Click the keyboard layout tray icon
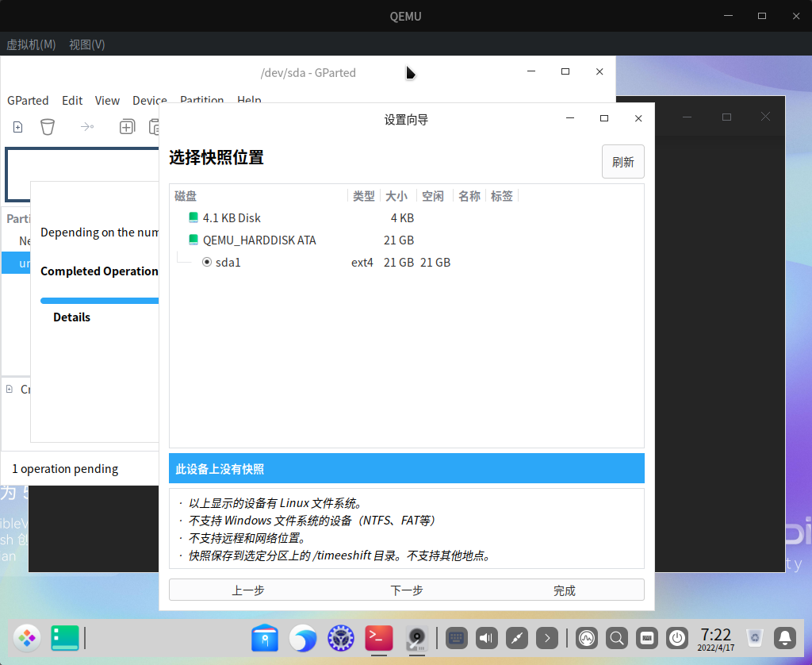The image size is (812, 665). (x=647, y=638)
